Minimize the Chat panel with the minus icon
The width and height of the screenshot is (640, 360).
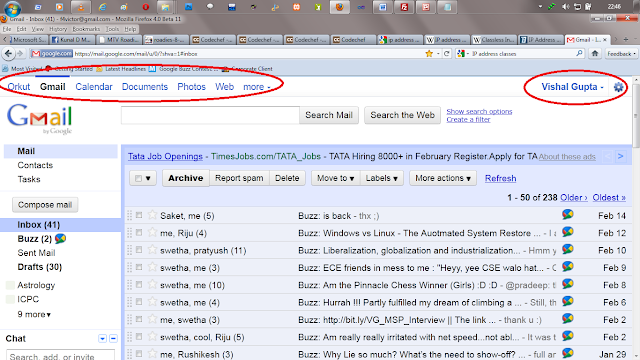click(113, 338)
